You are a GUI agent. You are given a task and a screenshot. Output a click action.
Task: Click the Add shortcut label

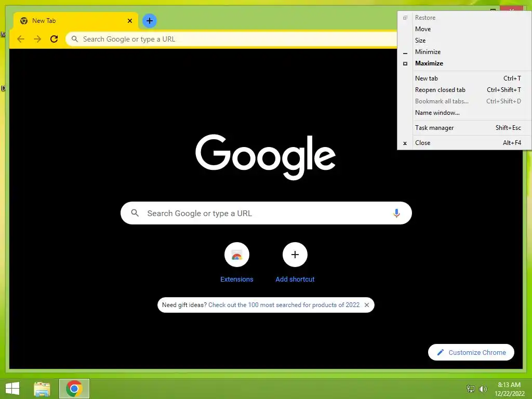pos(295,279)
